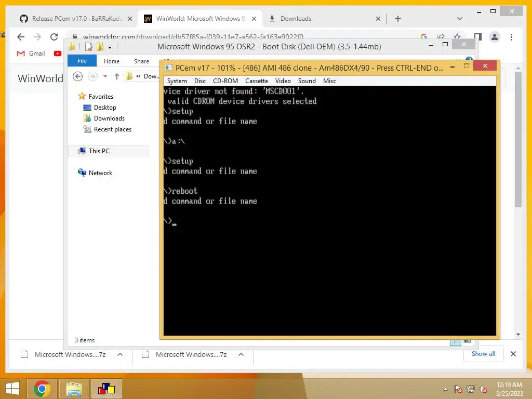This screenshot has height=399, width=532.
Task: Open the PCem taskbar icon
Action: click(x=107, y=389)
